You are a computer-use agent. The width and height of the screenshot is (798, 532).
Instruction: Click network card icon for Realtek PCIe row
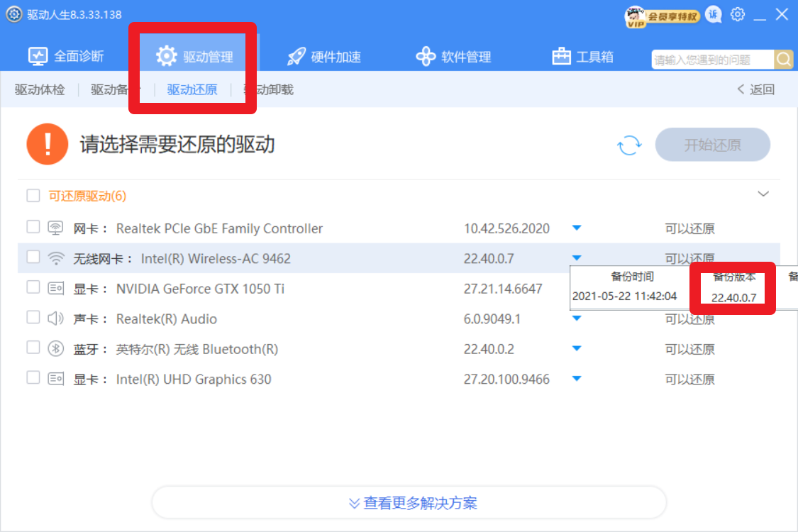(x=55, y=228)
